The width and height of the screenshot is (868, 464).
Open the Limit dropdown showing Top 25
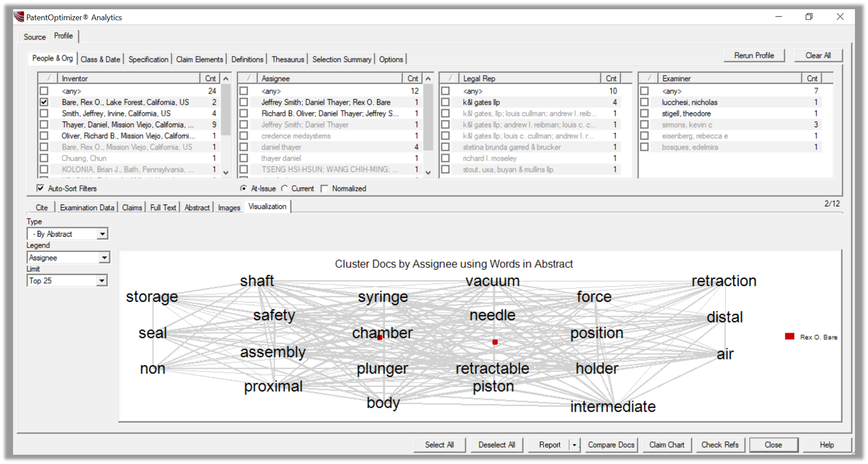tap(102, 281)
